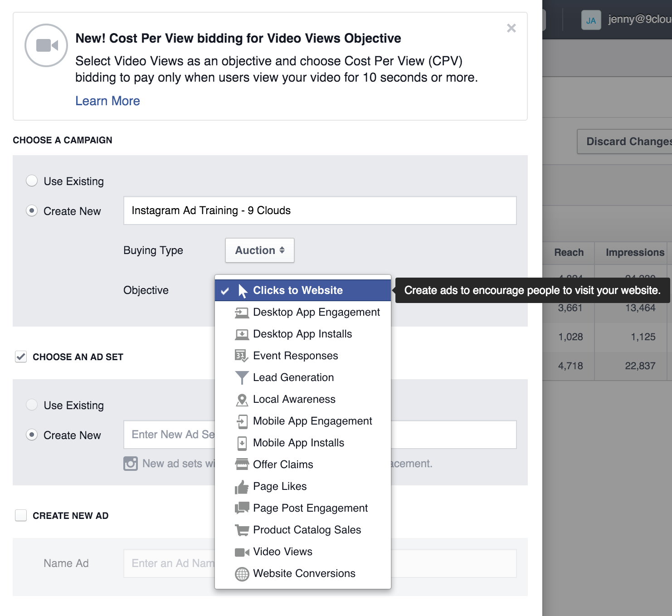The image size is (672, 616).
Task: Click the Lead Generation funnel icon
Action: [242, 378]
